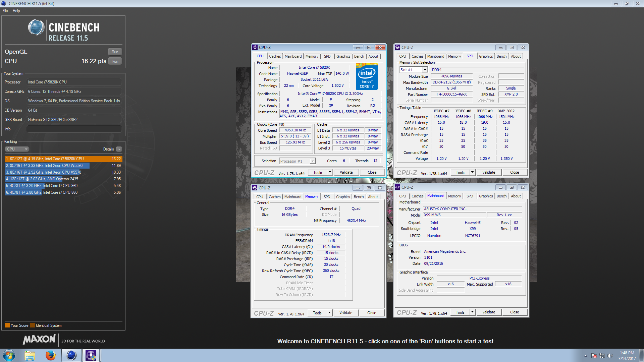This screenshot has height=362, width=644.
Task: Select ranking entry Intel Core i7-5820K
Action: coord(63,159)
